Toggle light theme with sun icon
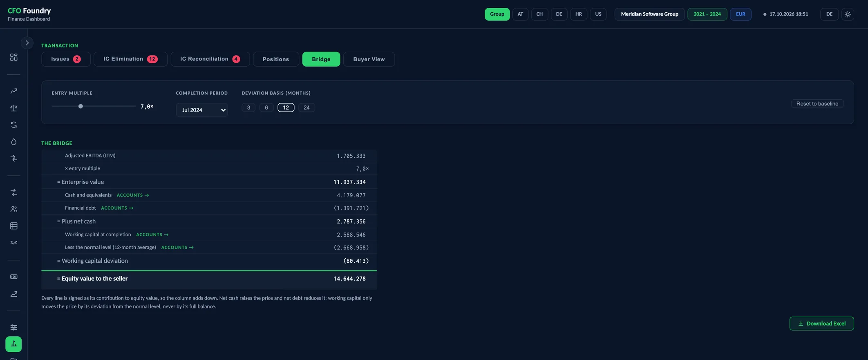 [x=848, y=14]
